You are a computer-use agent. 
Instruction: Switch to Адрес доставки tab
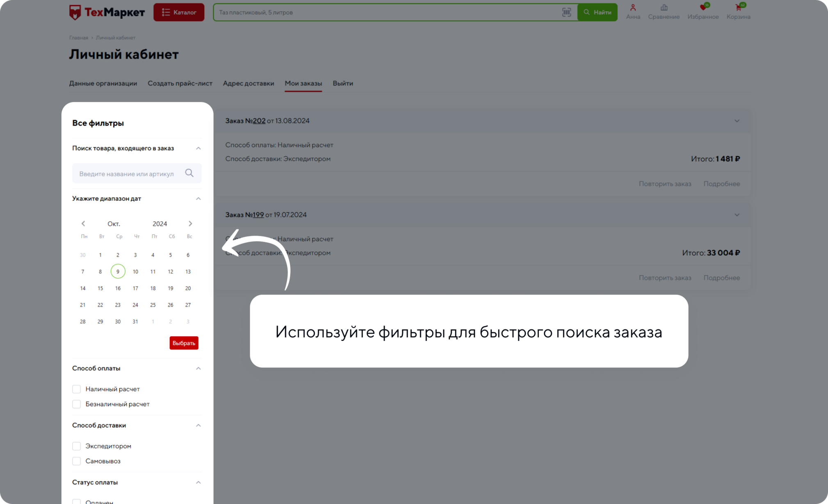tap(249, 83)
